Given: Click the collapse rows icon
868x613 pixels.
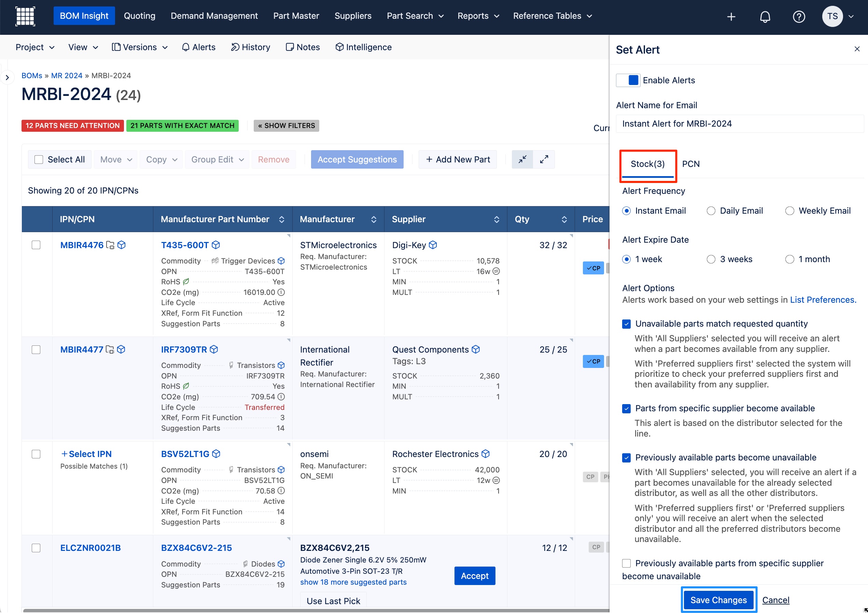Looking at the screenshot, I should click(x=522, y=159).
